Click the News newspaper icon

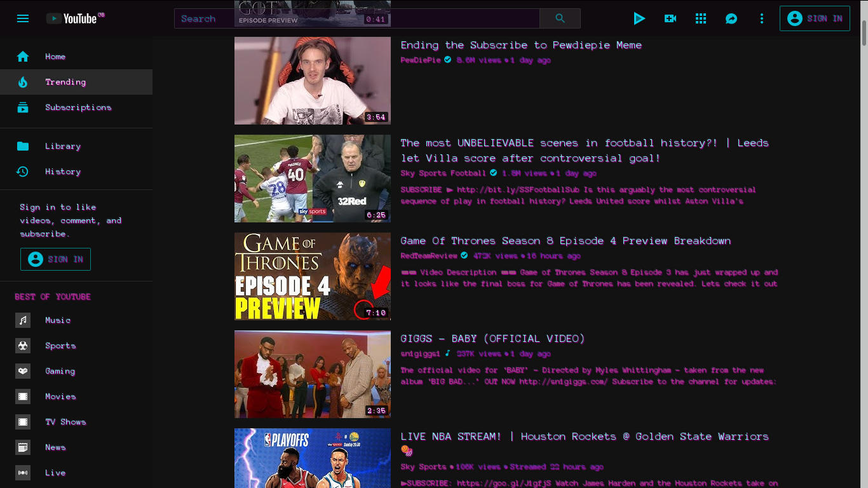pyautogui.click(x=23, y=447)
